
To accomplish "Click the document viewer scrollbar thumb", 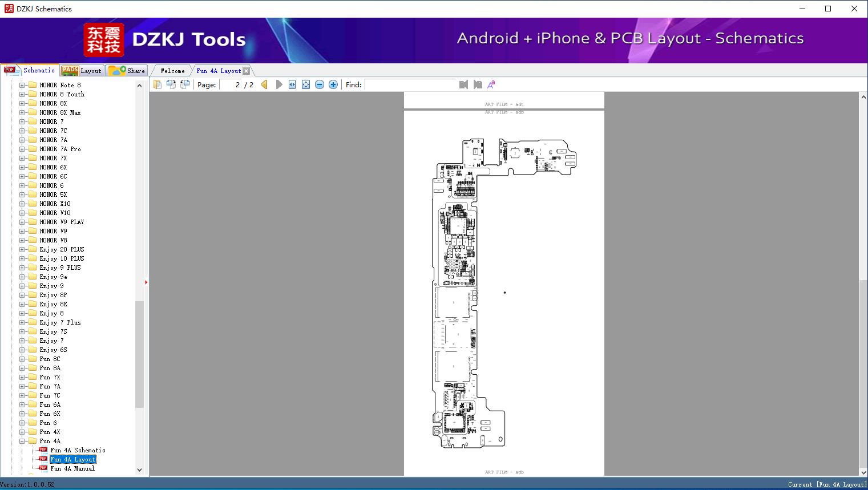I will [x=863, y=375].
